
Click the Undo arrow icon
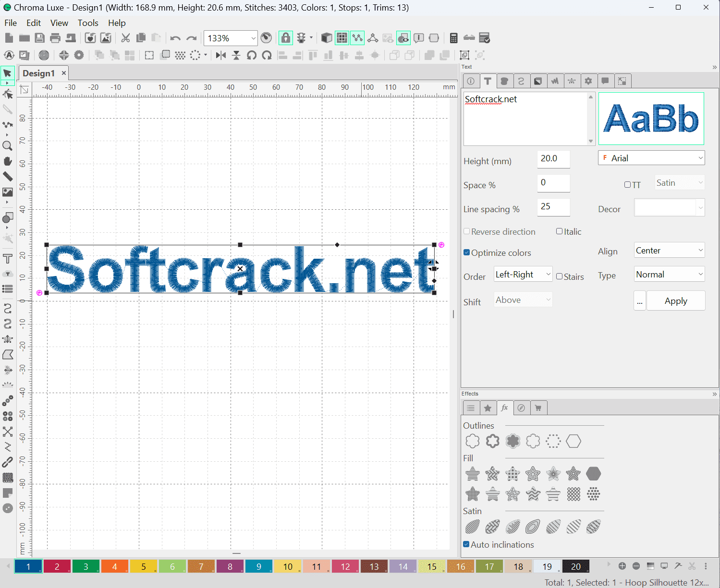coord(175,38)
